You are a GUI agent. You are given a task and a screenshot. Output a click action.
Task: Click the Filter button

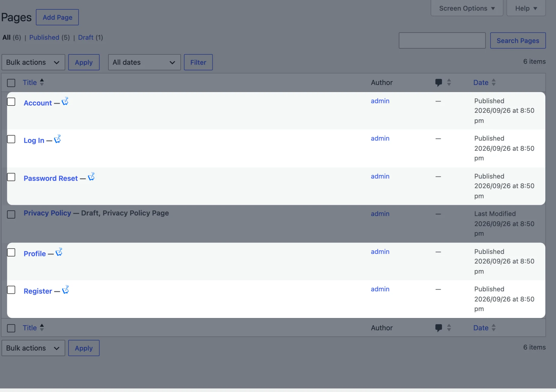coord(198,62)
